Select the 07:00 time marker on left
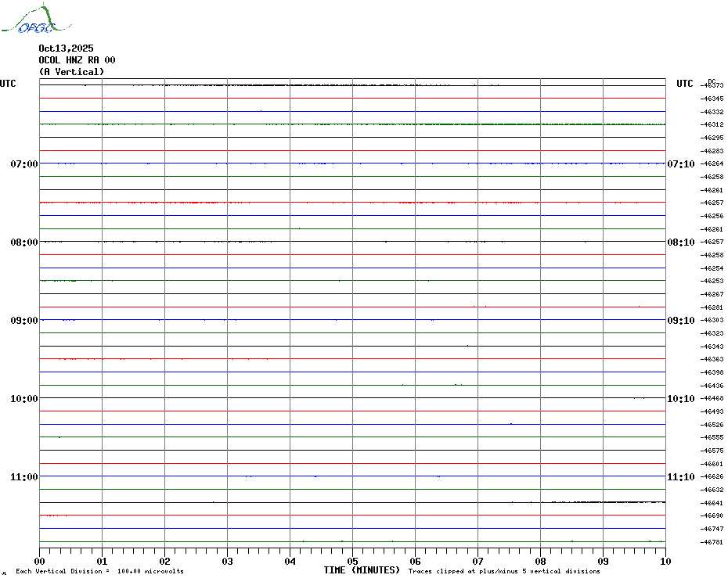Viewport: 728px width, 582px height. tap(23, 164)
